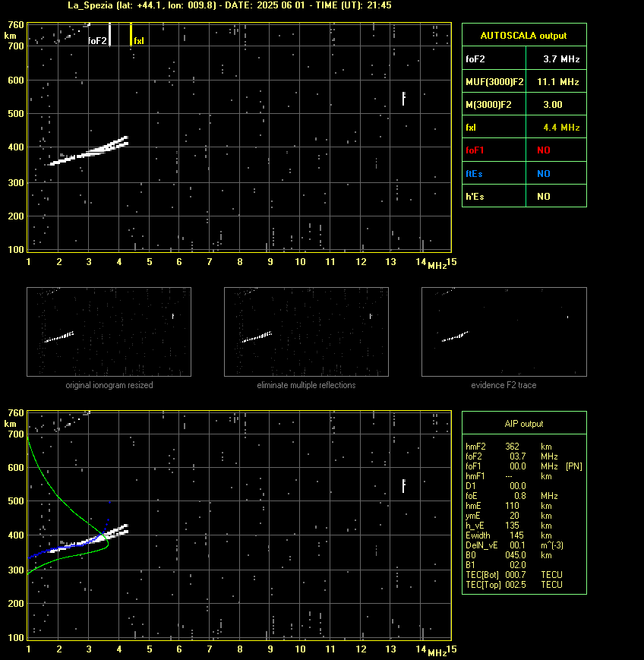
Task: Click the B0 045.0 km value
Action: (x=516, y=555)
